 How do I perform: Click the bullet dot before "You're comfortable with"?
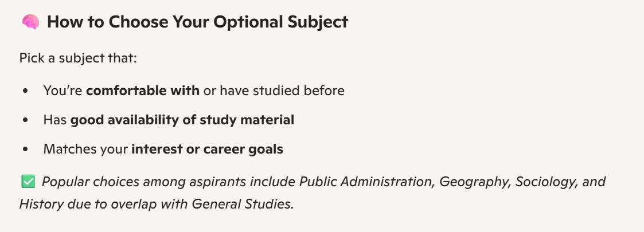25,91
